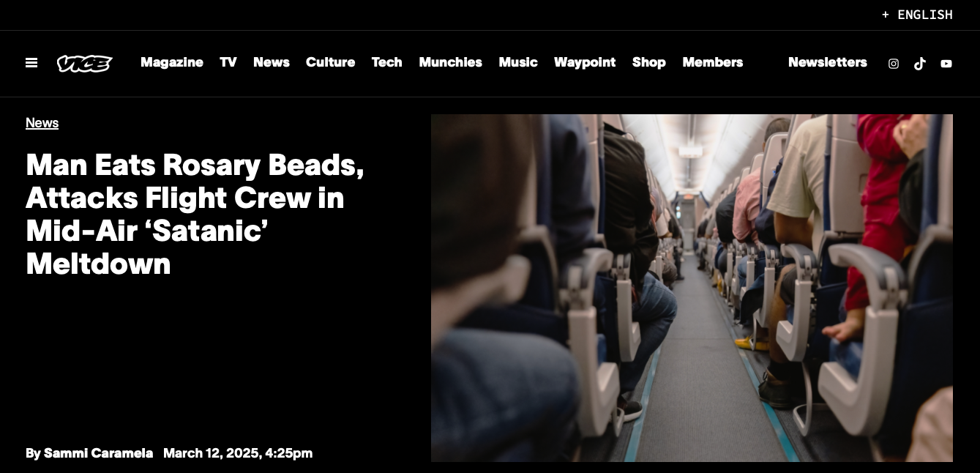Go to the Tech section
Image resolution: width=980 pixels, height=473 pixels.
(x=387, y=62)
